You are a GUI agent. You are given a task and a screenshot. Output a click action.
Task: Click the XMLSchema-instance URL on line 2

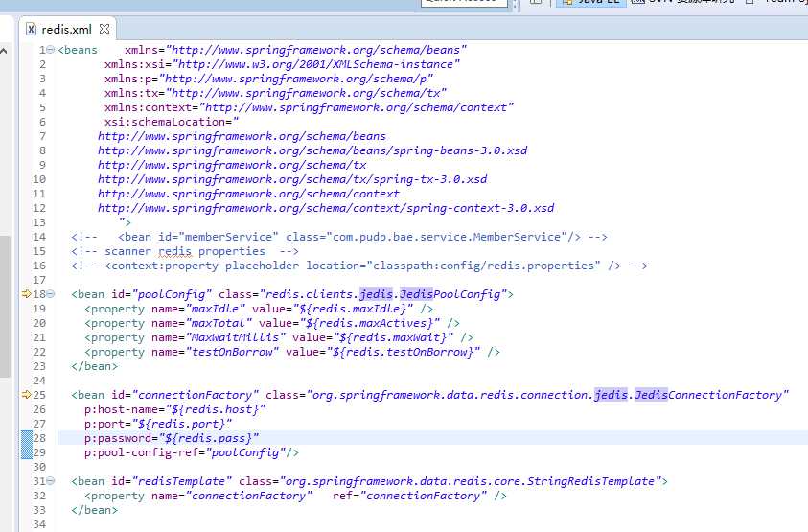(x=316, y=64)
